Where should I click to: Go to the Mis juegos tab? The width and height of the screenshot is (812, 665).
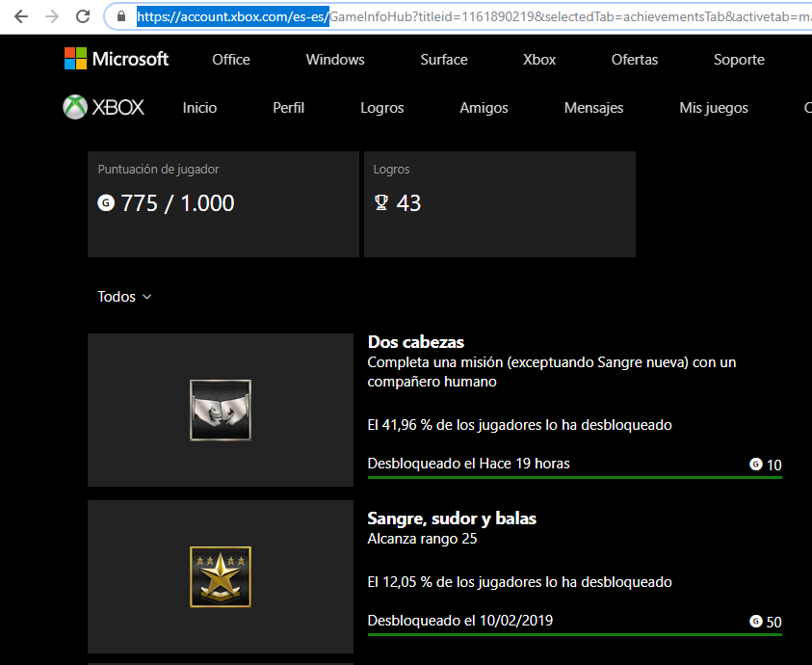click(714, 108)
